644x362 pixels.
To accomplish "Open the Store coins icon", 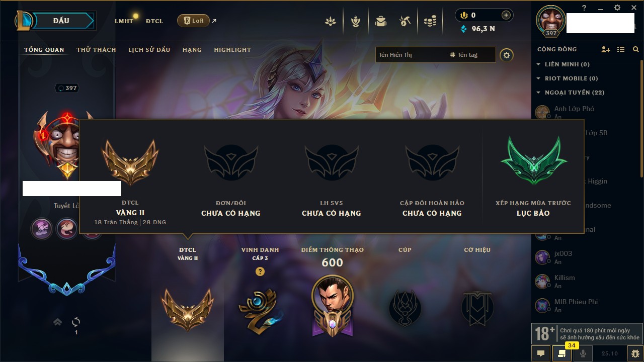I will click(430, 21).
